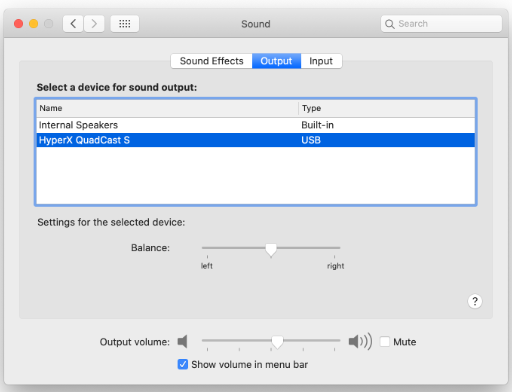Click the 'left' balance label

pos(207,266)
